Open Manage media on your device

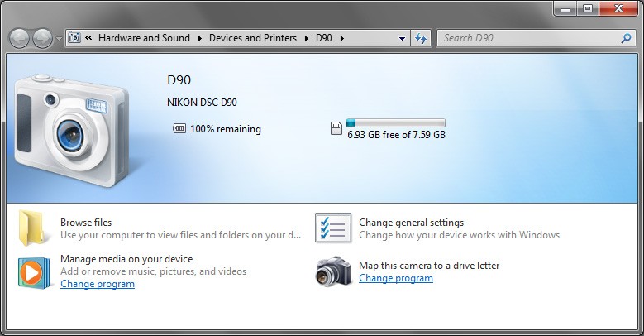[126, 259]
